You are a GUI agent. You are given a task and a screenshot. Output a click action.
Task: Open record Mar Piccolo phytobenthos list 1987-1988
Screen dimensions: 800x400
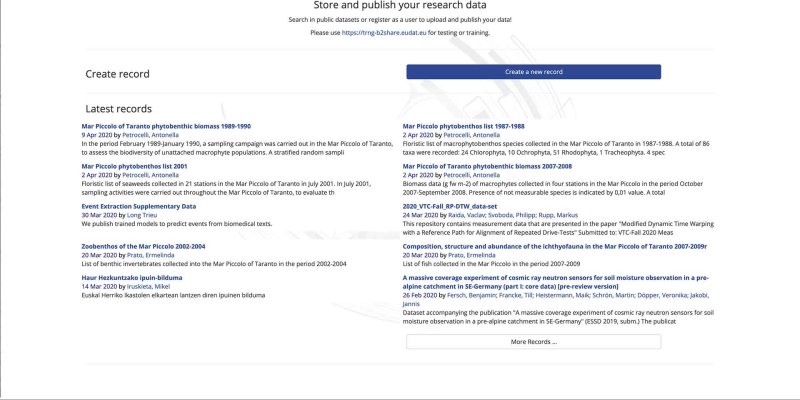(x=463, y=126)
